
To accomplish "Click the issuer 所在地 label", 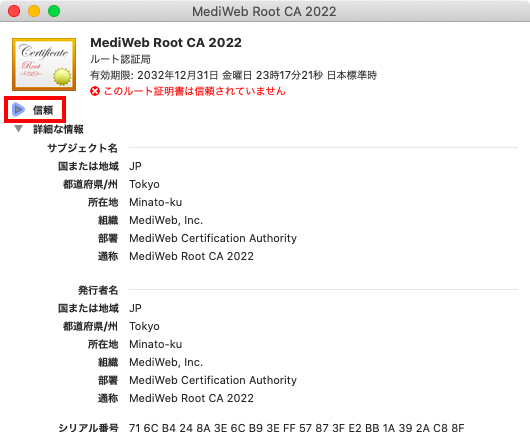I will [x=103, y=344].
